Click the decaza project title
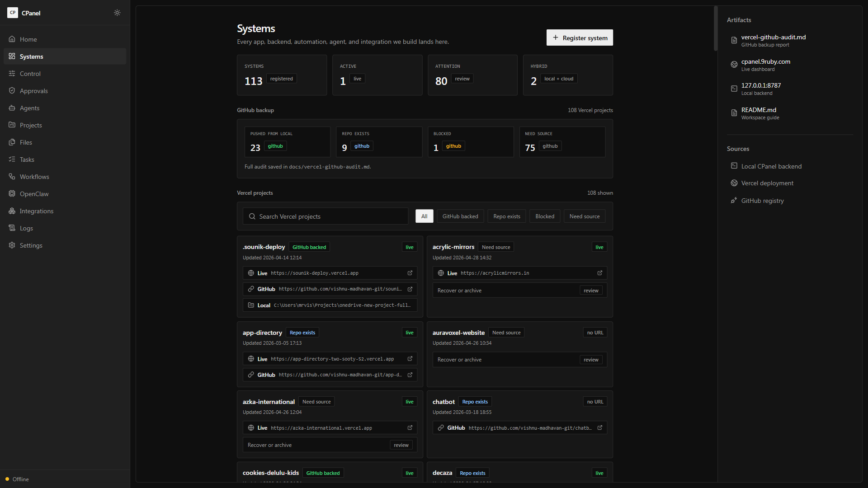This screenshot has height=488, width=868. (x=442, y=473)
